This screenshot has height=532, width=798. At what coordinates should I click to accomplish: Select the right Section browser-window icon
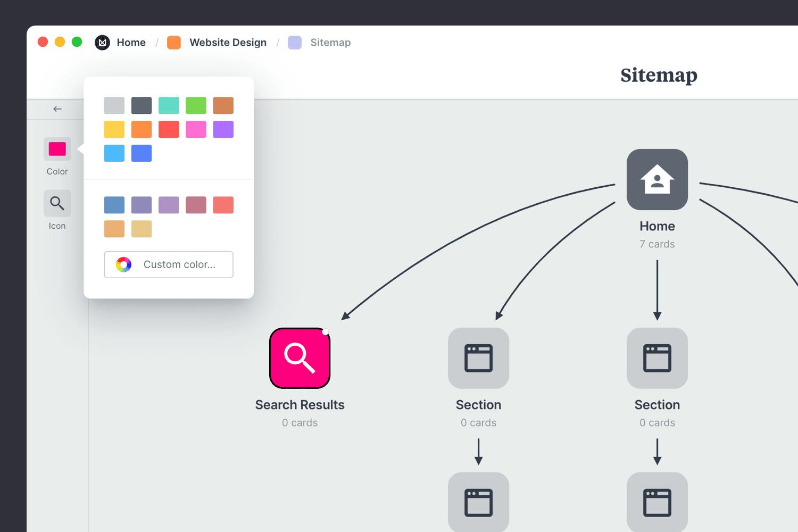click(x=658, y=358)
